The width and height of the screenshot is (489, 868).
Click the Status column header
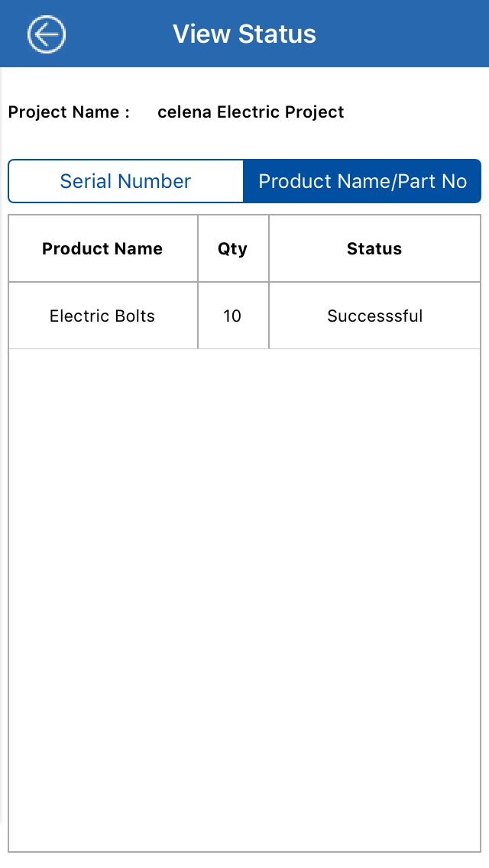pyautogui.click(x=374, y=248)
